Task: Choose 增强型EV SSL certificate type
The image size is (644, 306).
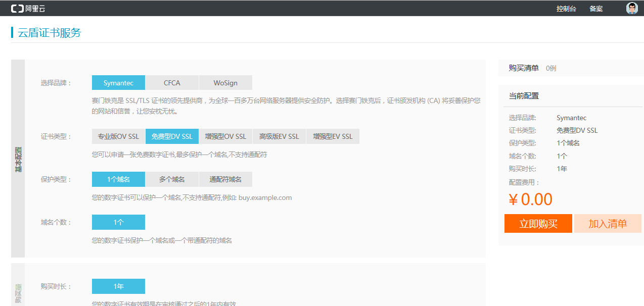Action: pyautogui.click(x=333, y=136)
